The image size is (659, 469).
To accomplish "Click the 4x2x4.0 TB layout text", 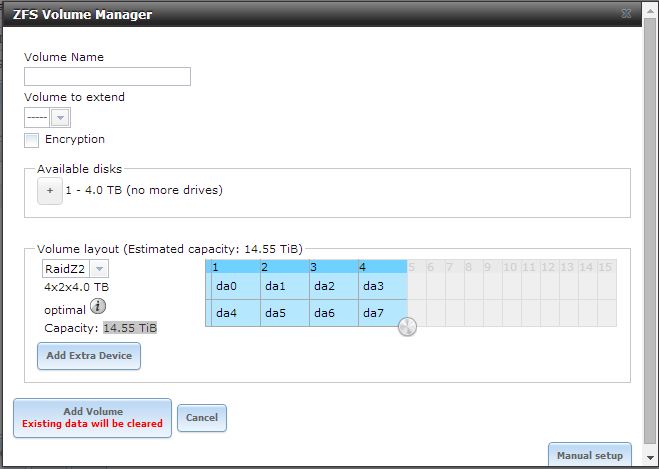I will coord(76,287).
